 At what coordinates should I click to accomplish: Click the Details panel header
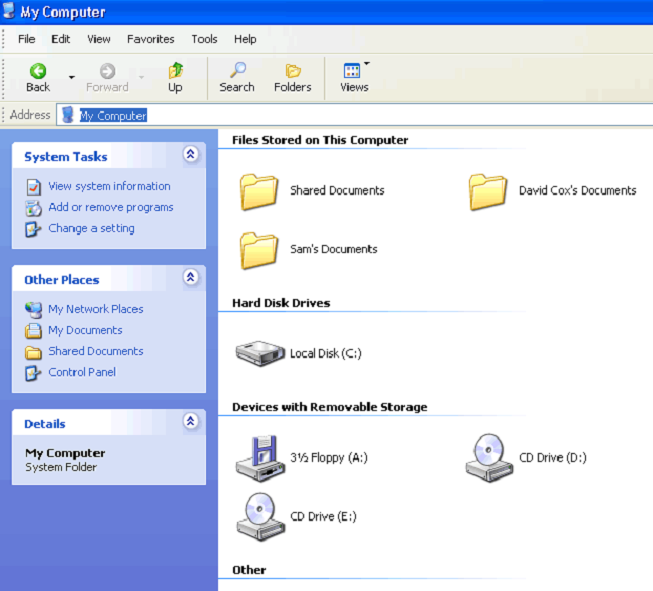click(109, 423)
